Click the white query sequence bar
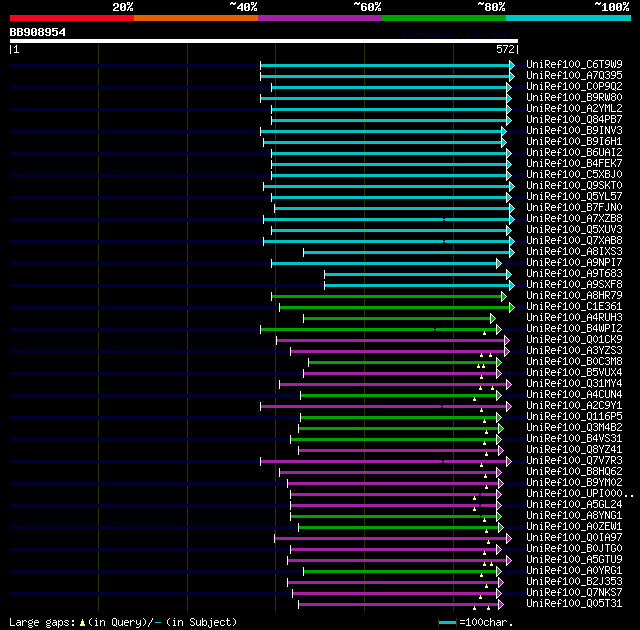The width and height of the screenshot is (640, 630). [264, 41]
